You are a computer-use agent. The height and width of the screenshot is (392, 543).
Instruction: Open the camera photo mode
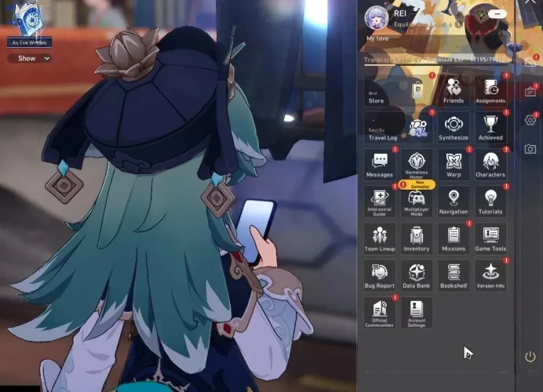click(x=530, y=149)
